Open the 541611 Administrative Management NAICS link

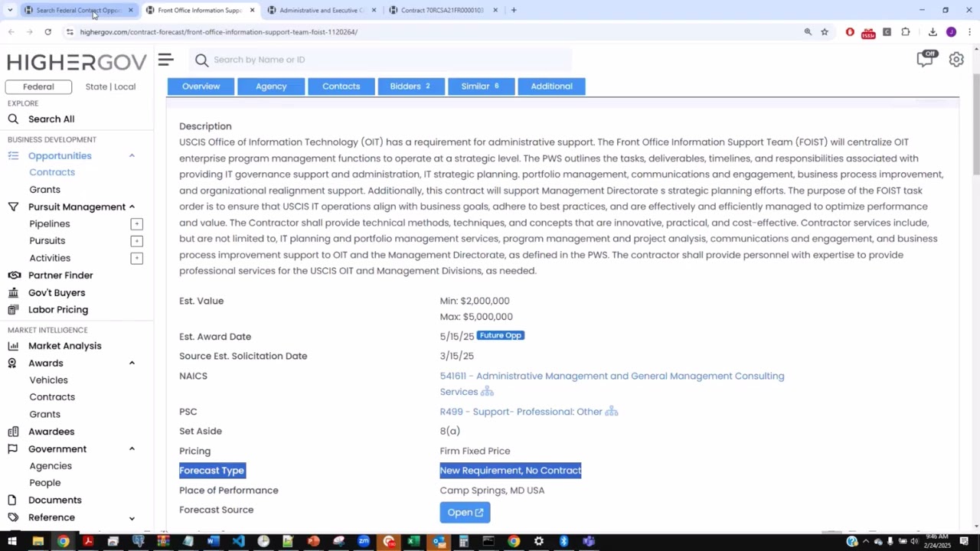612,383
